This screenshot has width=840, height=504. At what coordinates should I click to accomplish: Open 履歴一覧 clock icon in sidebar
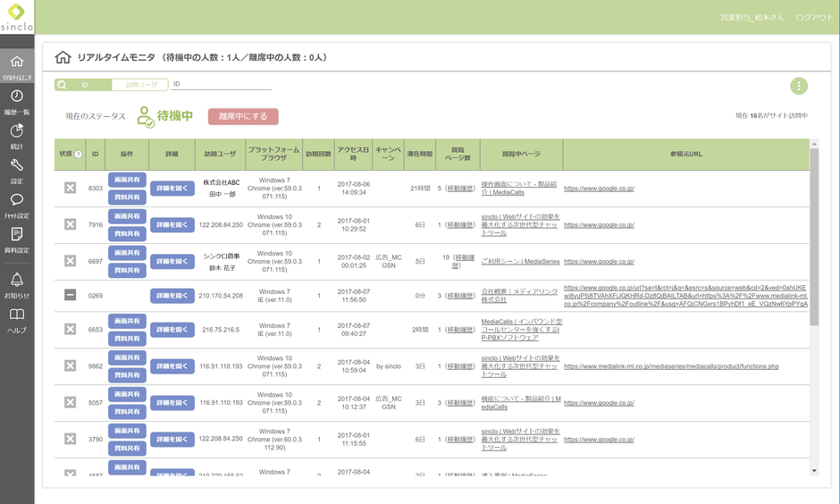coord(17,101)
